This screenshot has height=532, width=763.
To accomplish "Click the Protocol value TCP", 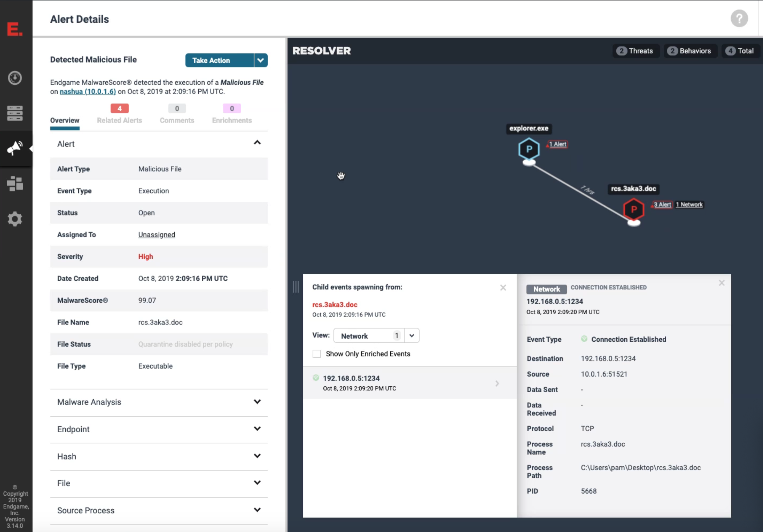I will [x=587, y=429].
